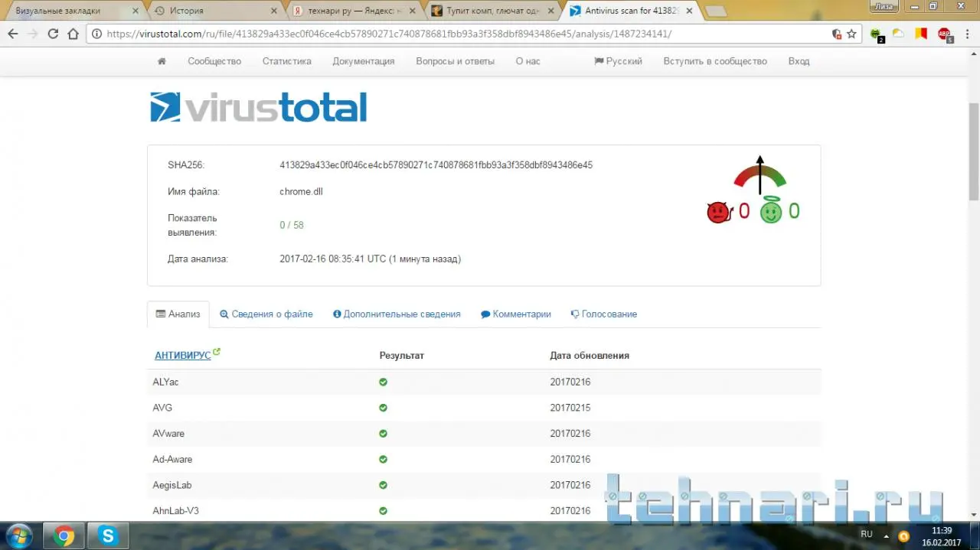Viewport: 980px width, 550px height.
Task: Click the ALYac antivirus name
Action: pos(165,382)
